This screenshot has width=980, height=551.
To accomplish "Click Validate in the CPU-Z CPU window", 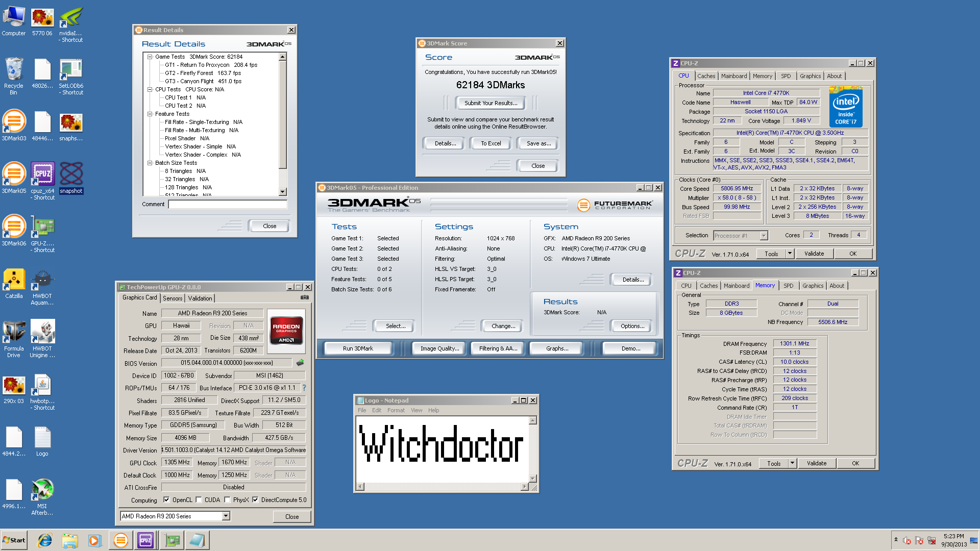I will click(814, 254).
